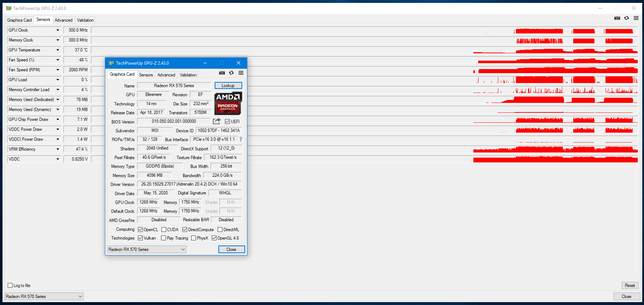Click Release Date value Apr 18, 2017

[152, 112]
